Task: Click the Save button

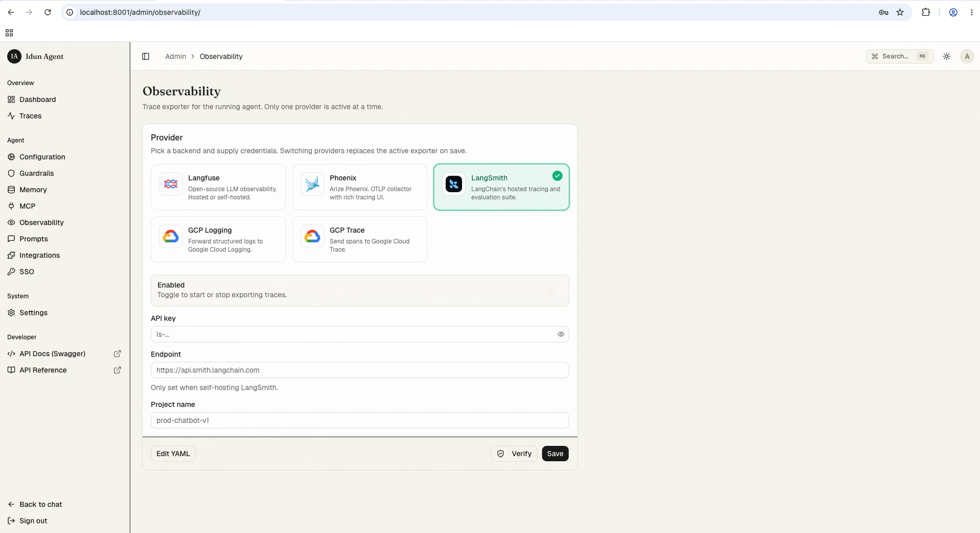Action: pyautogui.click(x=555, y=454)
